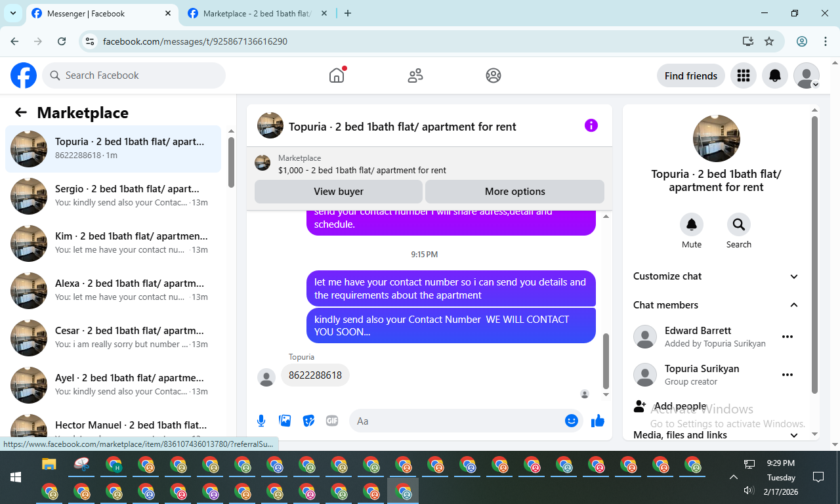Mute this conversation with the bell icon

click(692, 224)
